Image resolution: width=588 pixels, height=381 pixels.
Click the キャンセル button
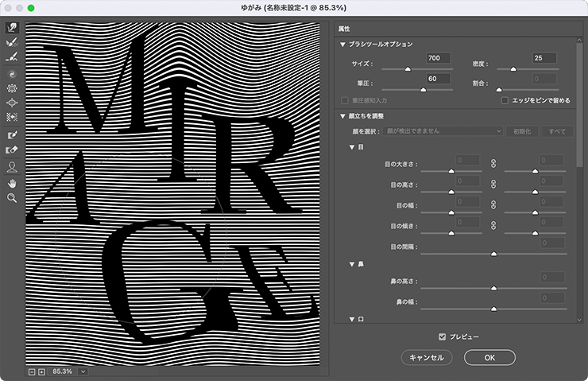426,358
